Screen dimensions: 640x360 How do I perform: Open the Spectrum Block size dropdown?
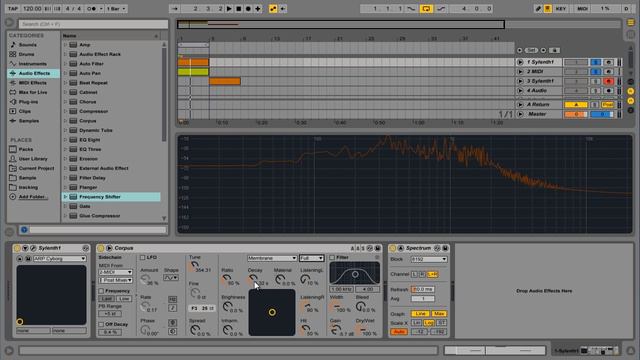[x=429, y=259]
